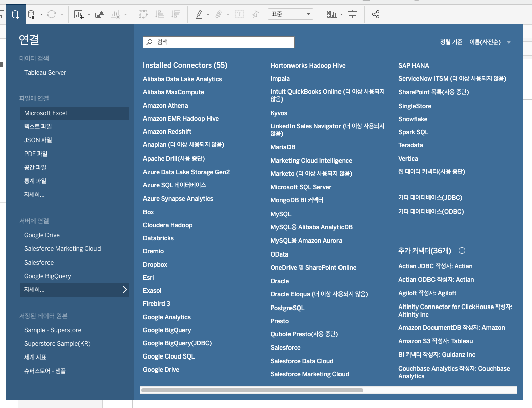The height and width of the screenshot is (408, 532).
Task: Click the Show Mark Labels icon
Action: pyautogui.click(x=239, y=14)
